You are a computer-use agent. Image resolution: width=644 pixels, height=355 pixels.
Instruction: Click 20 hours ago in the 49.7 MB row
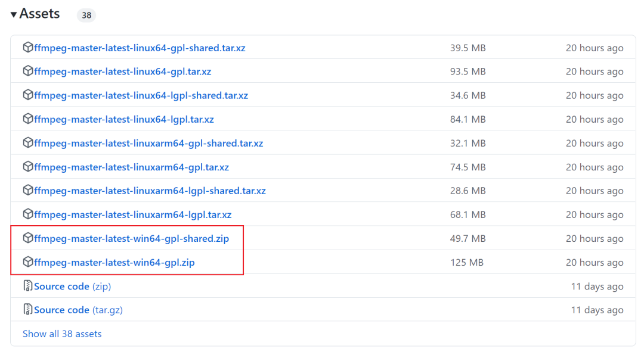tap(595, 238)
